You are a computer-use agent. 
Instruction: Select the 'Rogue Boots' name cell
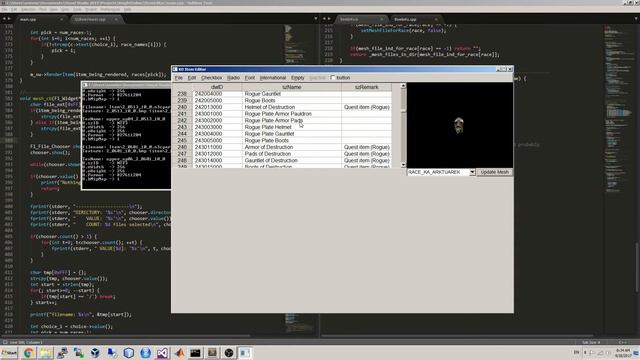tap(291, 100)
